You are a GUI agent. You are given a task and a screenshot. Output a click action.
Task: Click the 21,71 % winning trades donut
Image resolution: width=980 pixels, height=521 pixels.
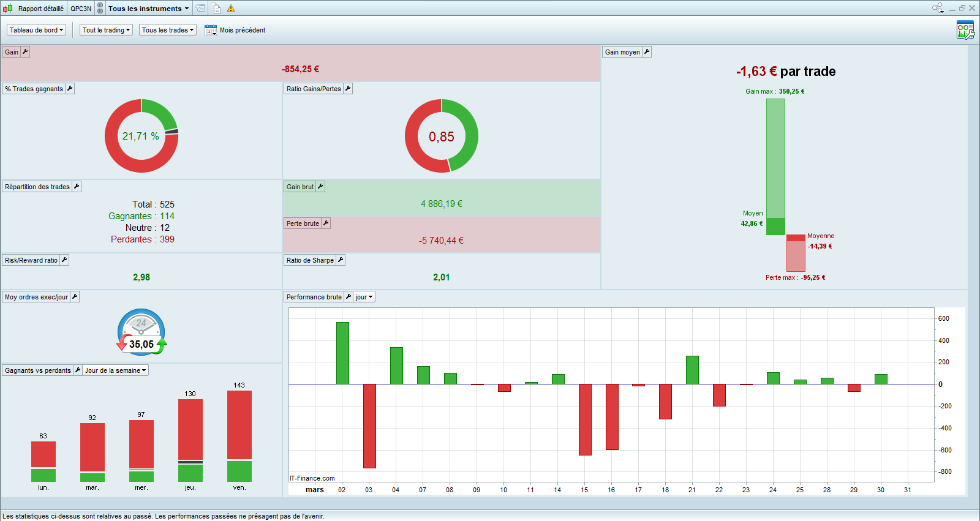tap(141, 136)
